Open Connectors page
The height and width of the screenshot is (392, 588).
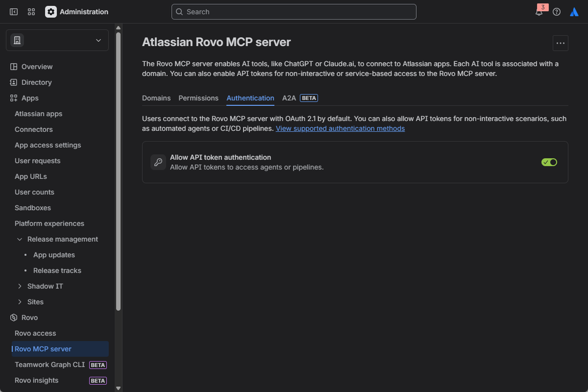pyautogui.click(x=34, y=129)
